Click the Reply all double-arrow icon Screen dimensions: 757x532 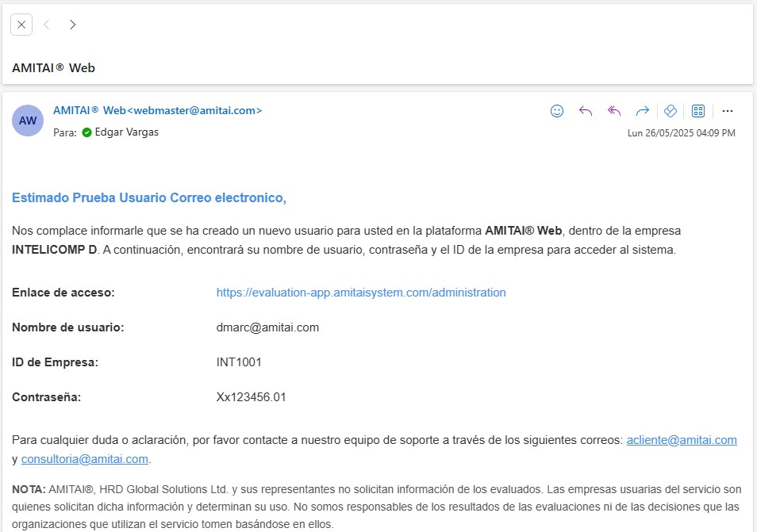(614, 111)
